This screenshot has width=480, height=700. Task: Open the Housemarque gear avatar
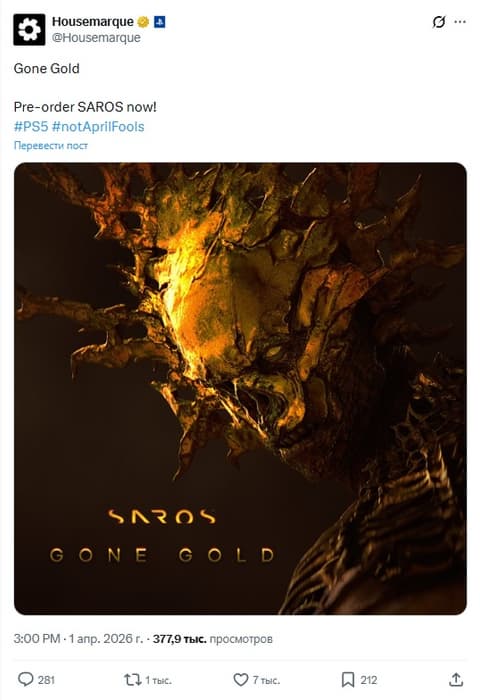click(x=29, y=29)
